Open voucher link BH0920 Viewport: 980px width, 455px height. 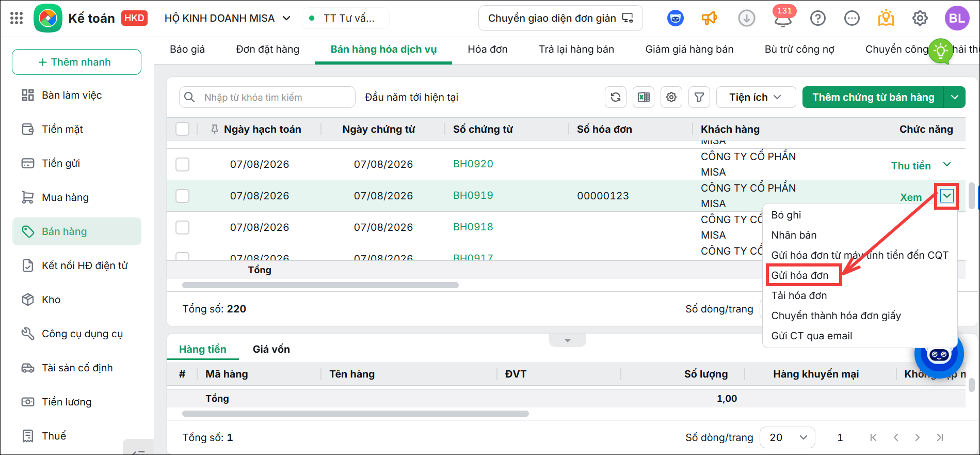click(x=473, y=164)
